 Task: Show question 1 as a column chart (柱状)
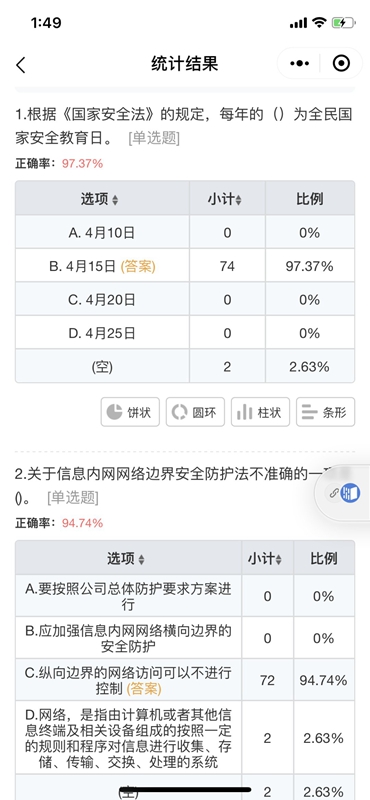(260, 412)
